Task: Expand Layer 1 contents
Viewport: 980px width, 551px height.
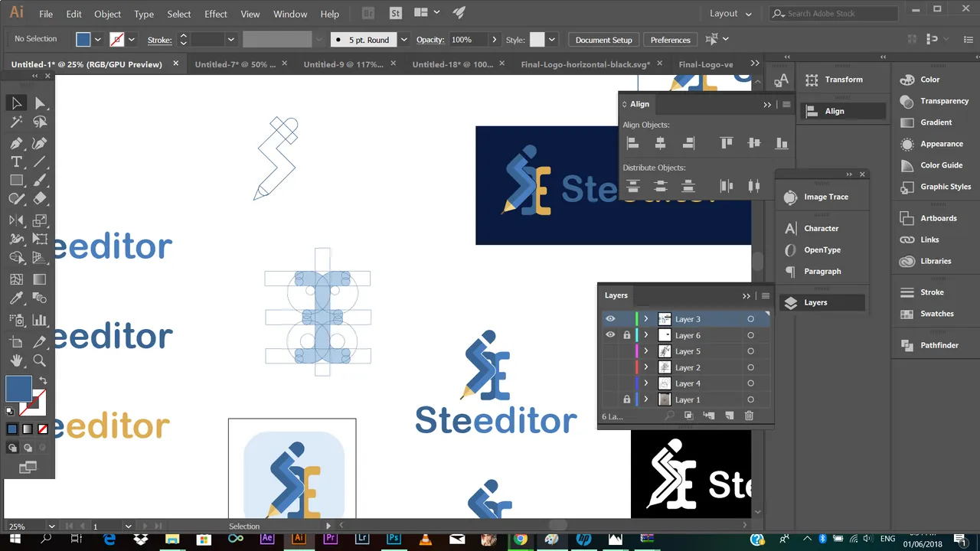Action: (646, 399)
